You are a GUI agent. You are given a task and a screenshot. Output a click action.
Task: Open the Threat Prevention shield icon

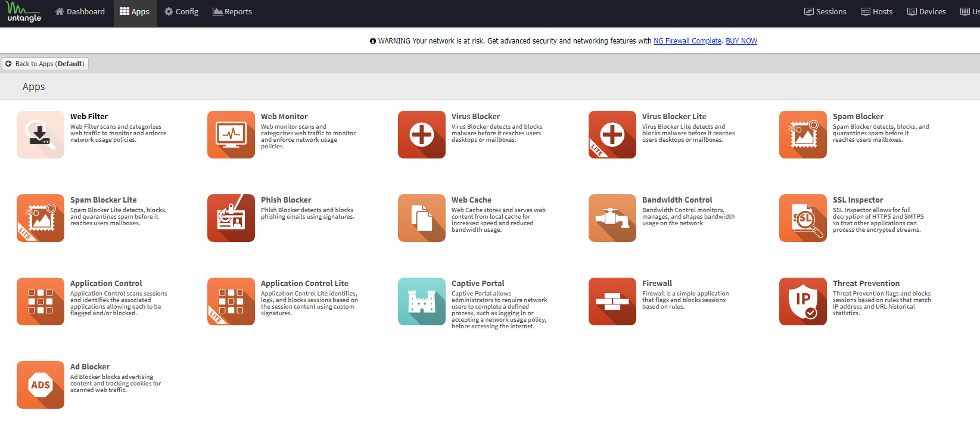click(x=803, y=301)
